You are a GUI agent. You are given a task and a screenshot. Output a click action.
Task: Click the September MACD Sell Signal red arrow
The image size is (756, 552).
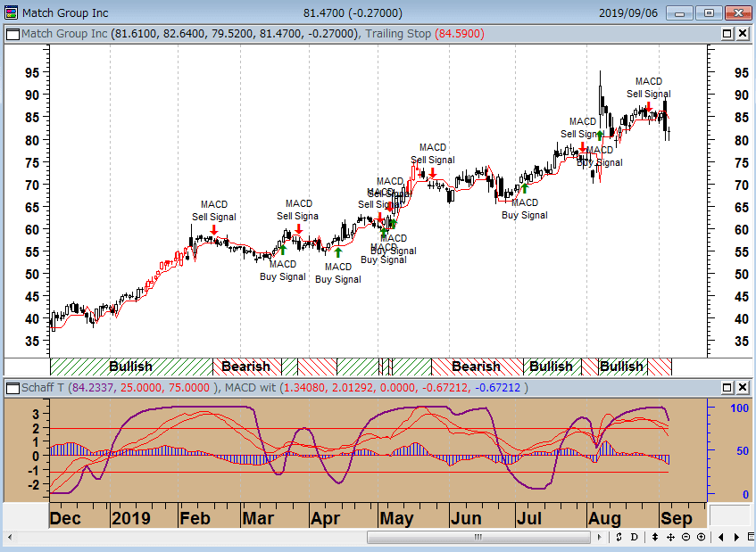pos(649,106)
